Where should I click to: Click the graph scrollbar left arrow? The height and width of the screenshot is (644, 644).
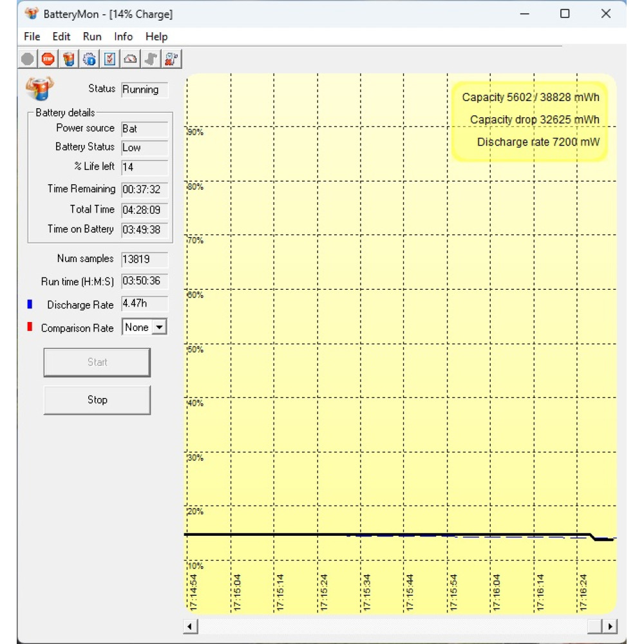tap(191, 626)
